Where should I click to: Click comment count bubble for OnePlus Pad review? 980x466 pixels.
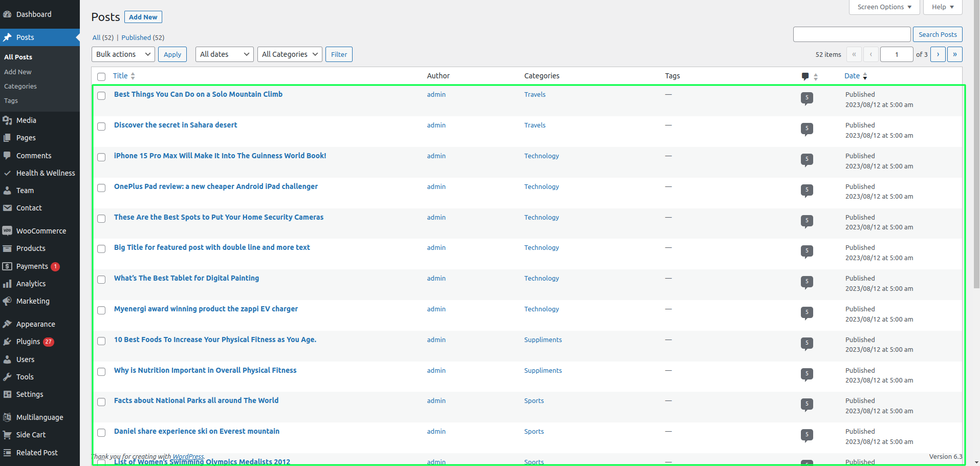(807, 190)
